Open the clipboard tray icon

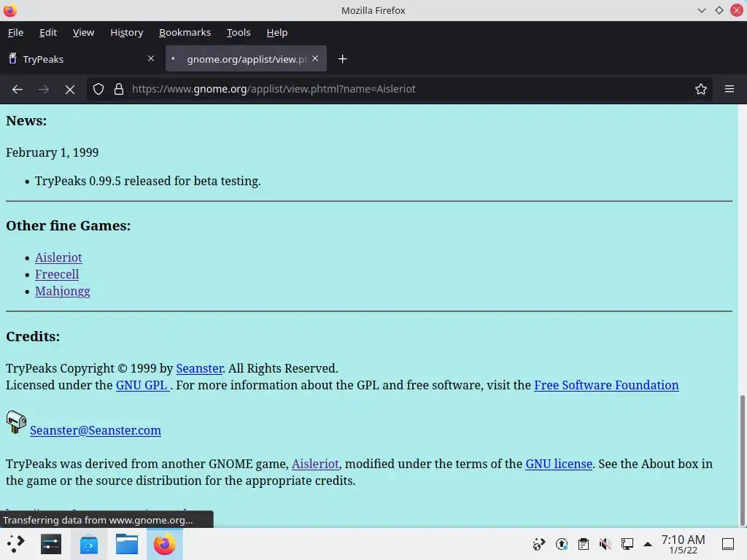583,544
